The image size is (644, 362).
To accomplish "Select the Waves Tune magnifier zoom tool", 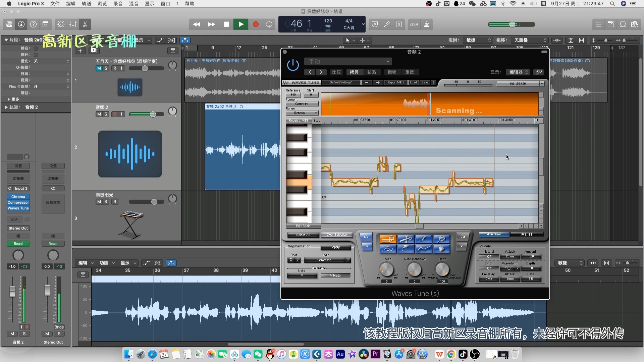I will 441,239.
